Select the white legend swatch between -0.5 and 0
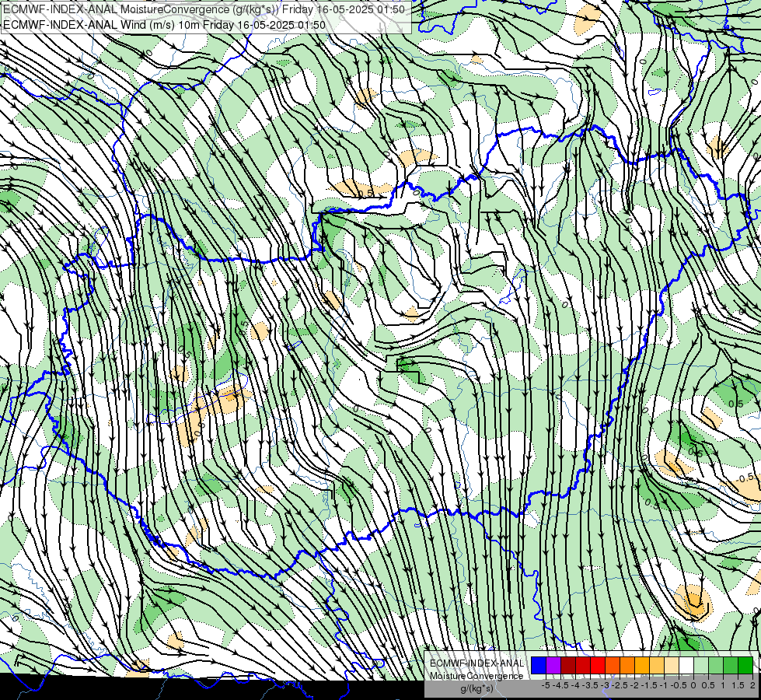761x700 pixels. click(x=686, y=665)
